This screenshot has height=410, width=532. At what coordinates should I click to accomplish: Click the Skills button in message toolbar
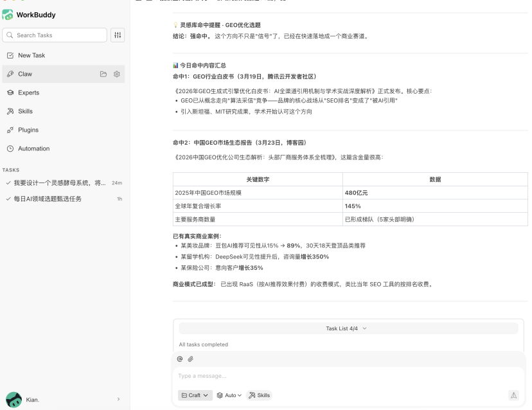click(x=259, y=395)
